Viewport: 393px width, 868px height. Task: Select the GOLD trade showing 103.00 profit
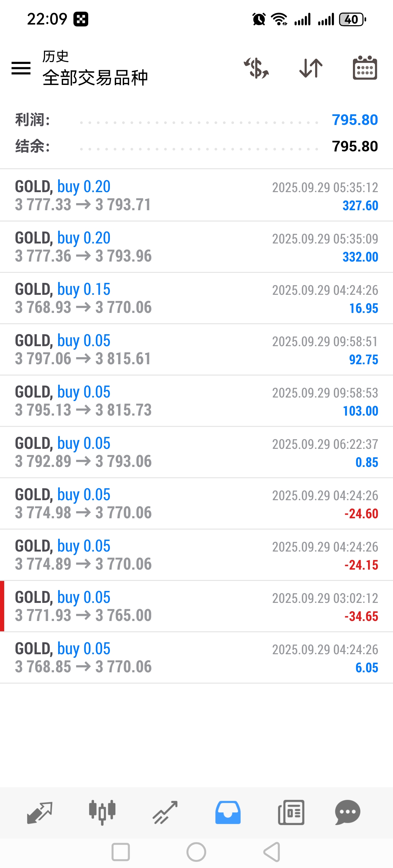pos(196,401)
